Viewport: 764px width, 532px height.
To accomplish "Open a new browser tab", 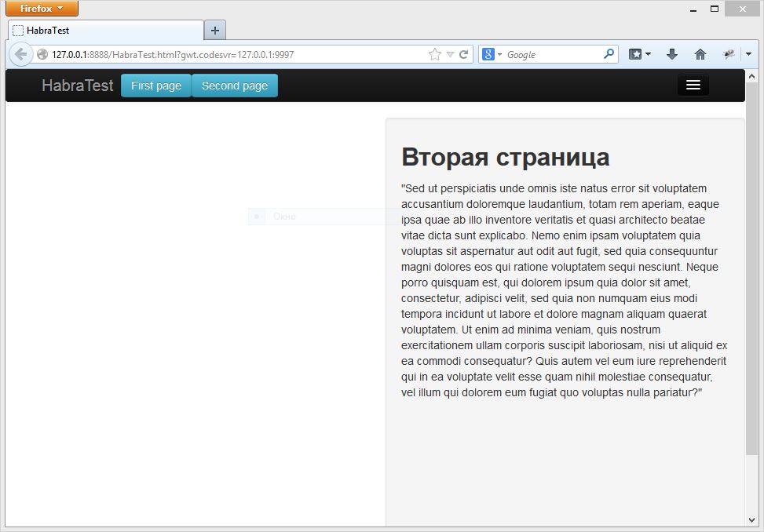I will click(x=214, y=30).
